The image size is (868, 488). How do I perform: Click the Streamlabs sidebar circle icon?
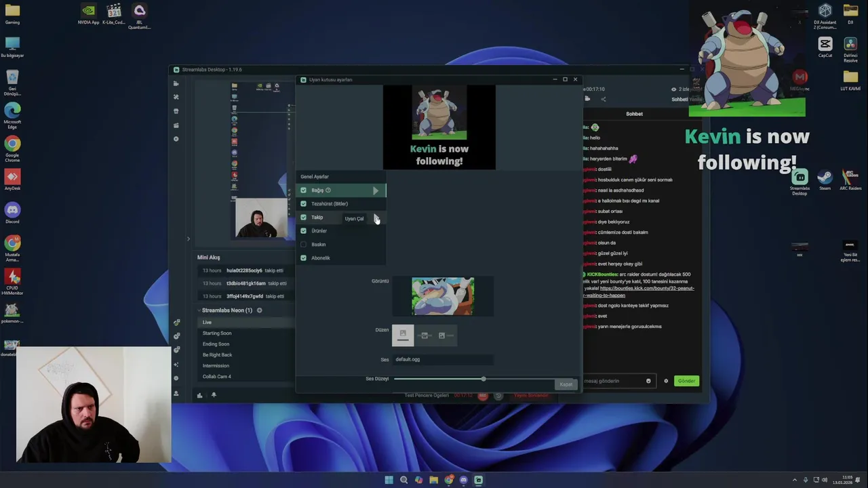pos(176,139)
